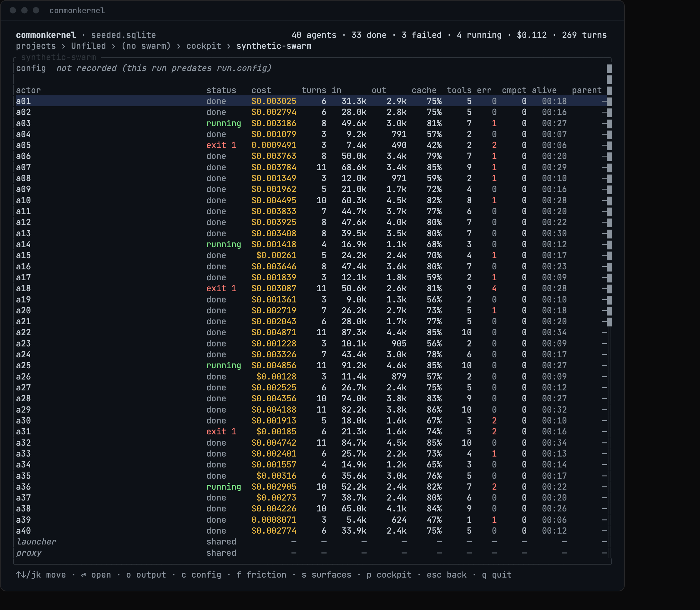Select the launcher shared row
This screenshot has width=700, height=610.
point(311,542)
